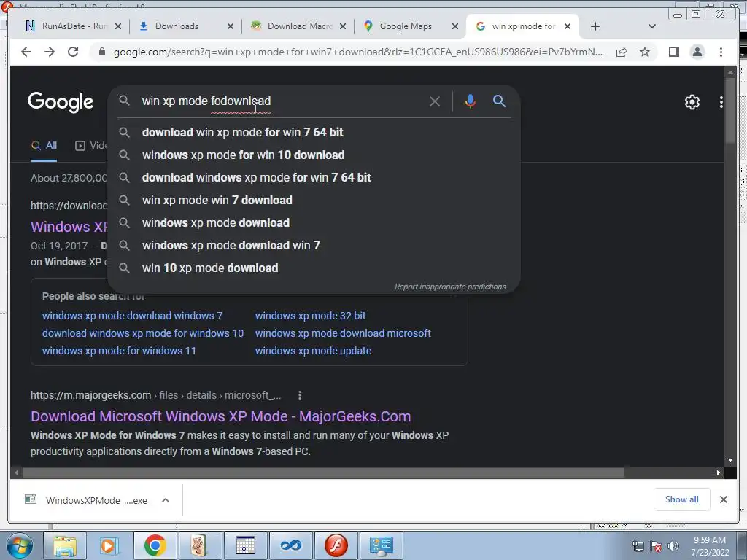Open the Google apps dots menu
Image resolution: width=747 pixels, height=560 pixels.
(721, 101)
